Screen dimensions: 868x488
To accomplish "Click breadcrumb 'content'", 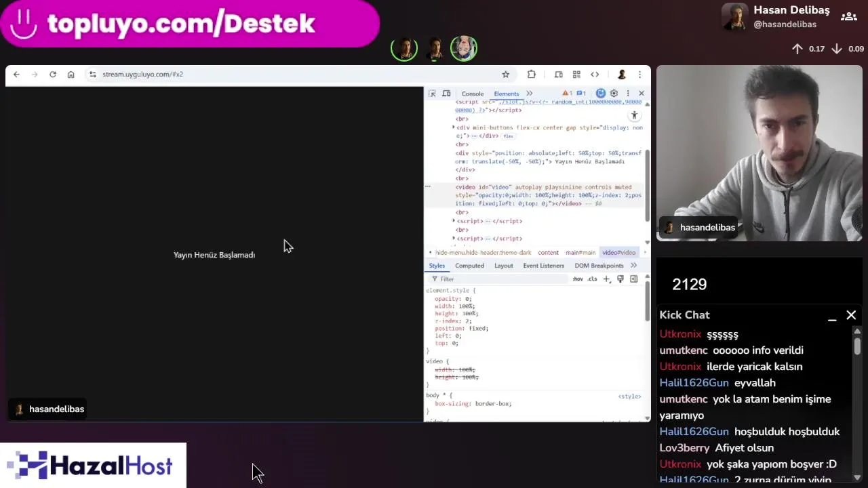I will [x=548, y=253].
